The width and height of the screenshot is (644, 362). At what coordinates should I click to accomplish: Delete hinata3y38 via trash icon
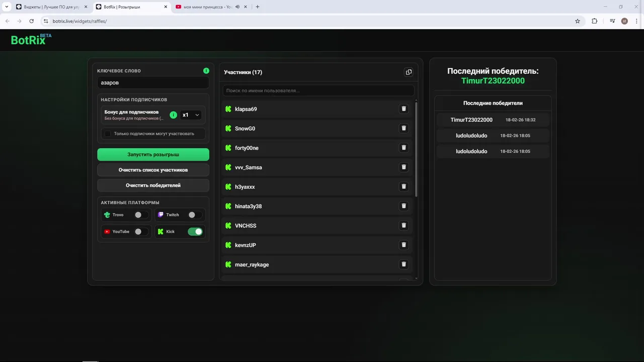pos(404,206)
